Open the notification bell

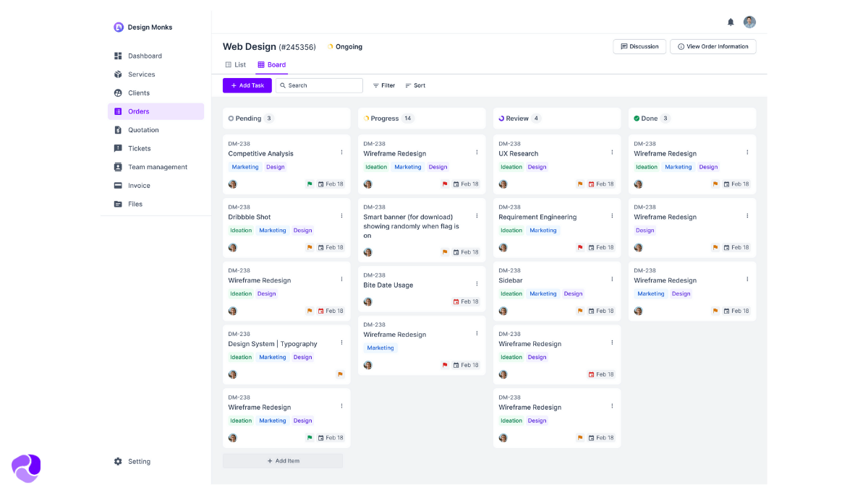[x=731, y=22]
